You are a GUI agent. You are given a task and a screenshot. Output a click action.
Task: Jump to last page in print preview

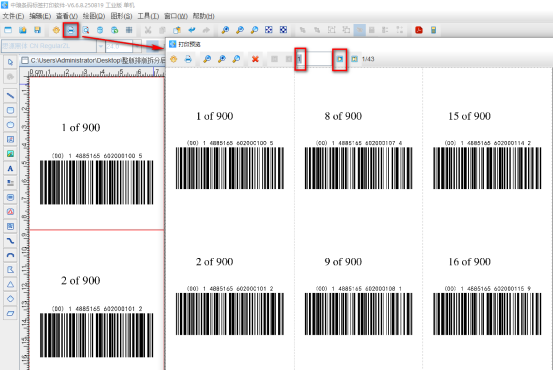[354, 59]
